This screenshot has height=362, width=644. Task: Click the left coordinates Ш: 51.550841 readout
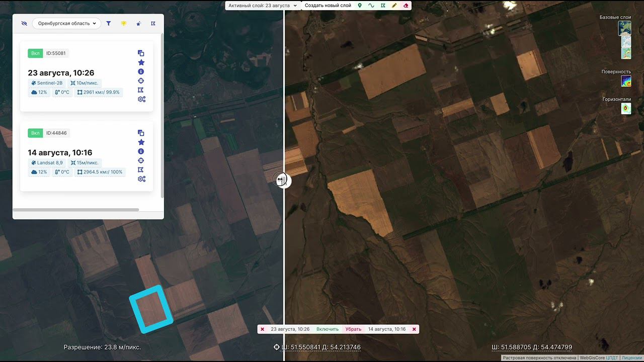[x=321, y=347]
